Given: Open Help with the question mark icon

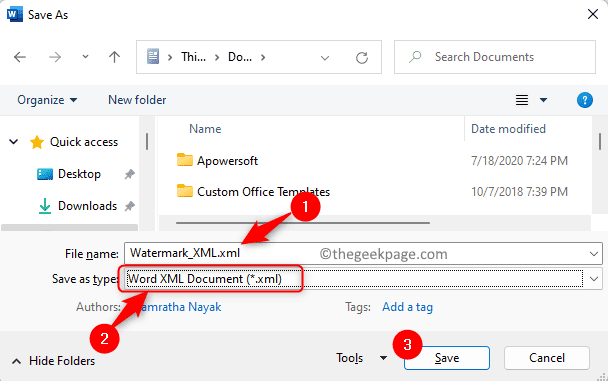Looking at the screenshot, I should point(584,100).
